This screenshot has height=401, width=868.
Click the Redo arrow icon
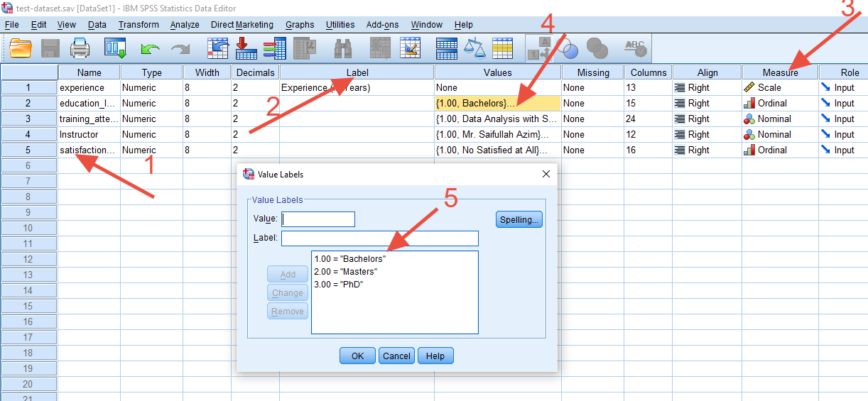(181, 48)
